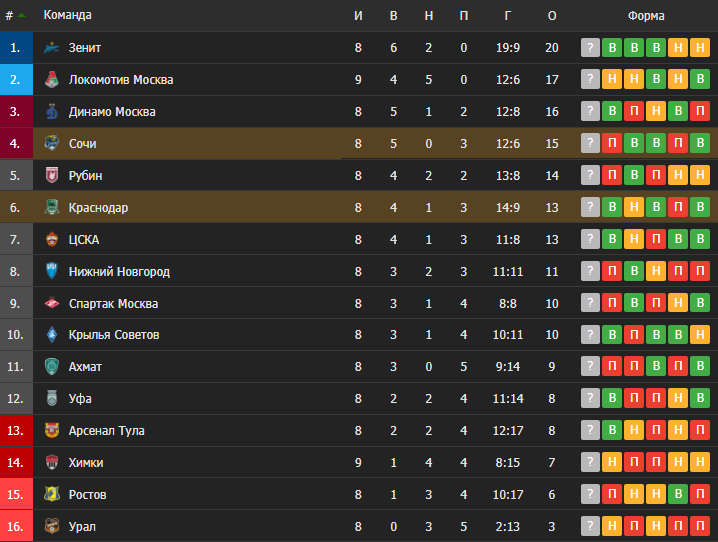
Task: Click Rubin's last orange Н form box
Action: [700, 175]
